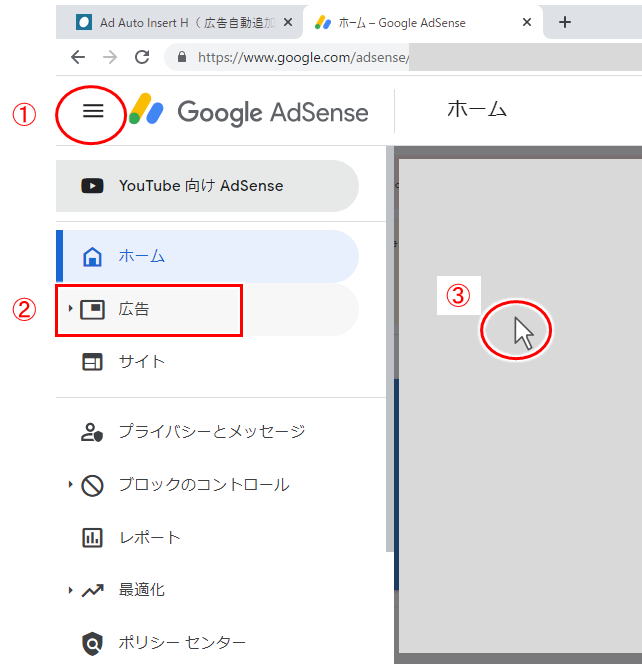
Task: Click the ホーム page title
Action: (477, 110)
